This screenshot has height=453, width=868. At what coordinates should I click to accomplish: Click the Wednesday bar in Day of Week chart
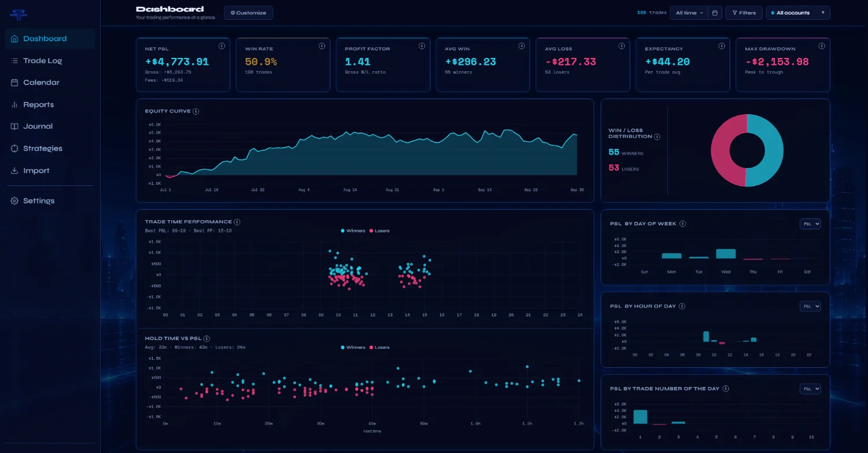pos(726,254)
